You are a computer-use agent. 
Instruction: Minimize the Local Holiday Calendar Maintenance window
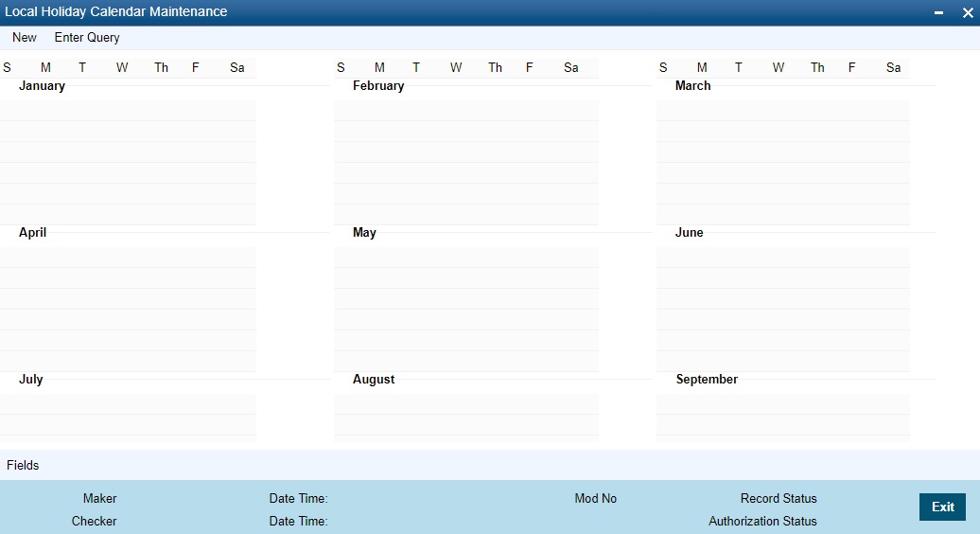click(x=938, y=12)
